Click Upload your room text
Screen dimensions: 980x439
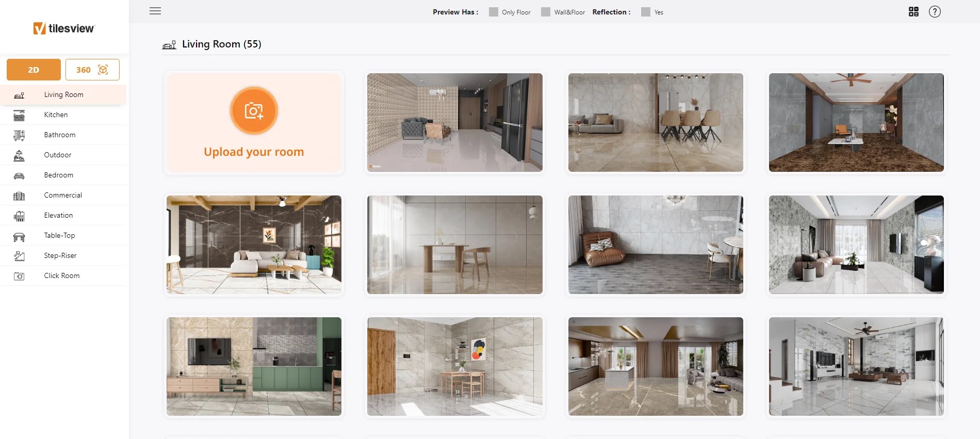point(254,152)
